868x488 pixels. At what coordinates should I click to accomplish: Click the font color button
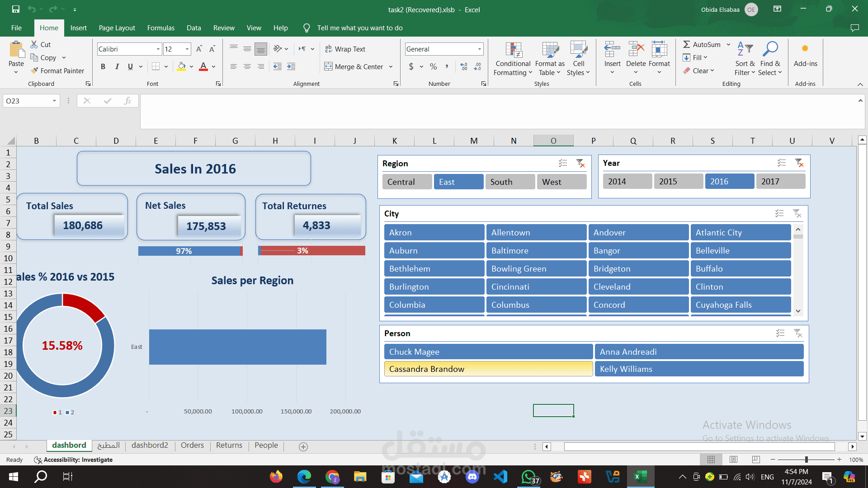(203, 66)
